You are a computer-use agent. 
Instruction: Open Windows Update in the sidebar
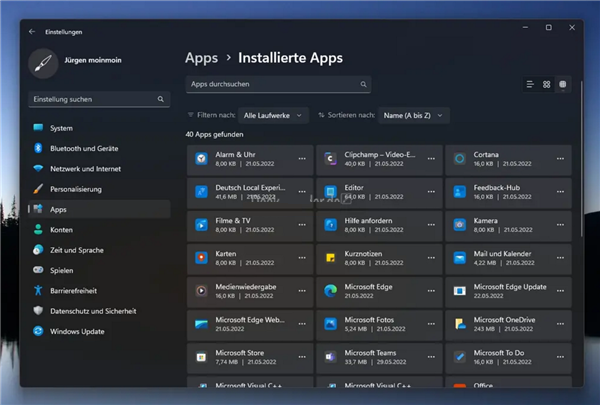click(x=78, y=331)
